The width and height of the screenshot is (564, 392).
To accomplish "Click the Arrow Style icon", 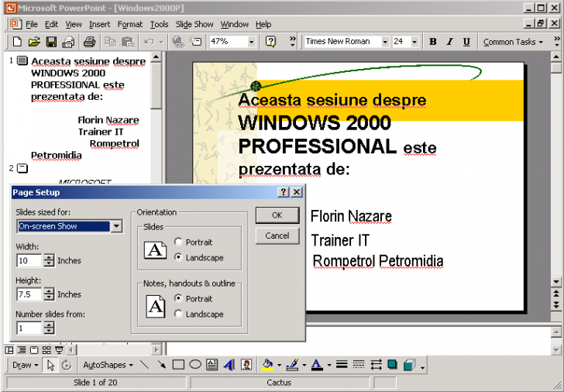I will [x=376, y=365].
